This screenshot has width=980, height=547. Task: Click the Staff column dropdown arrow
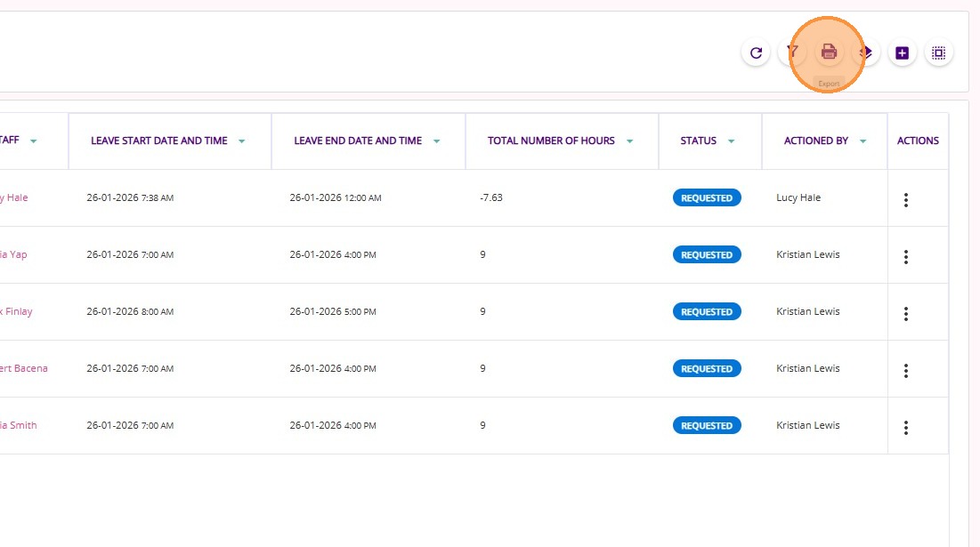tap(34, 141)
